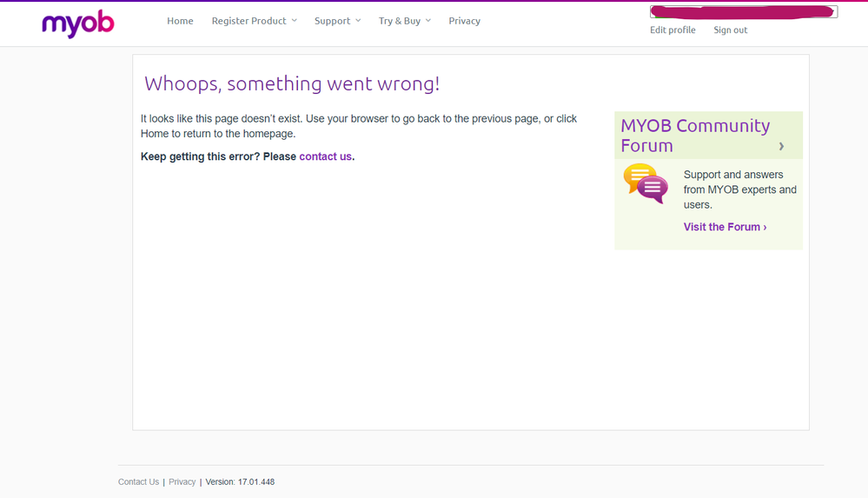The height and width of the screenshot is (498, 868).
Task: Open the 'Visit the Forum' link
Action: tap(725, 227)
